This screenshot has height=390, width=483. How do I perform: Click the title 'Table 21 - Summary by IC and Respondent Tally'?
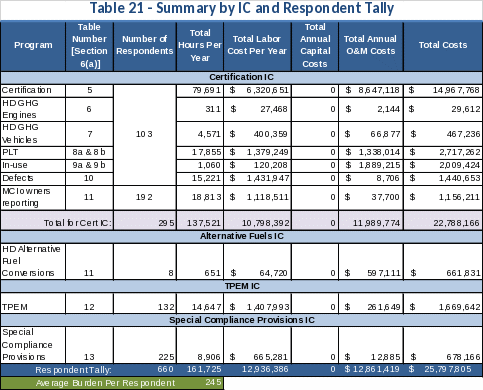(x=242, y=9)
